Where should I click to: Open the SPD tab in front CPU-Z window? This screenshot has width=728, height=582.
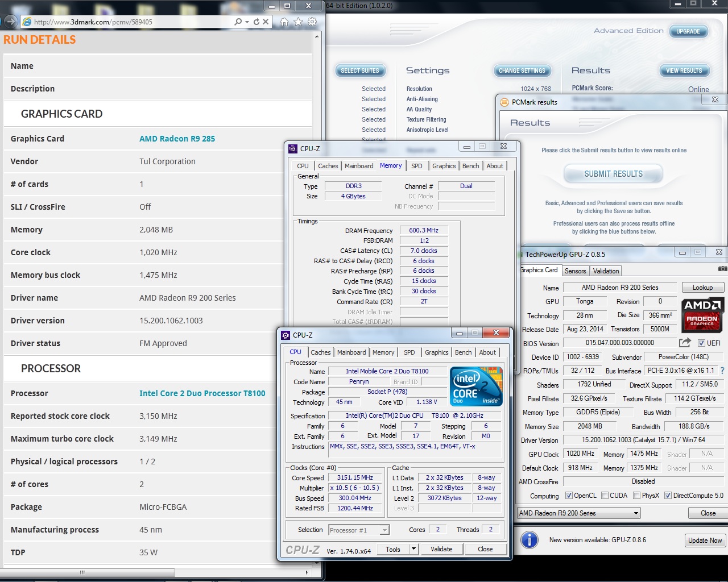click(409, 352)
